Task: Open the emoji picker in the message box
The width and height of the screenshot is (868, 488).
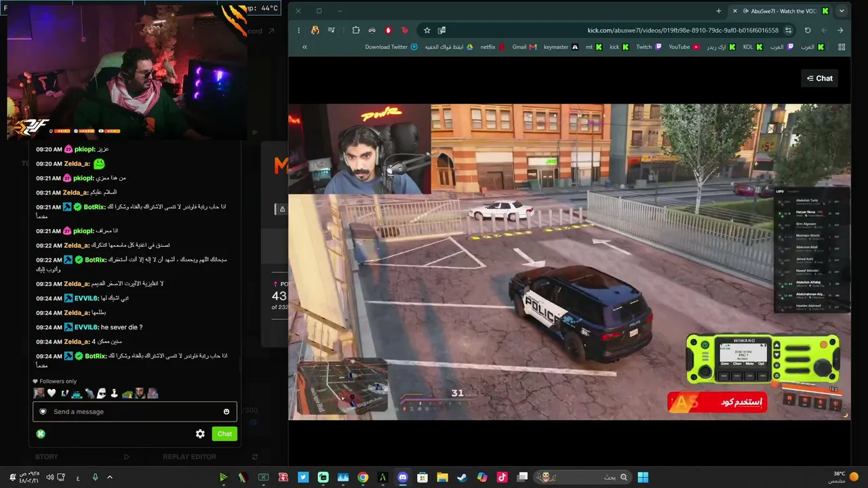Action: pyautogui.click(x=226, y=411)
